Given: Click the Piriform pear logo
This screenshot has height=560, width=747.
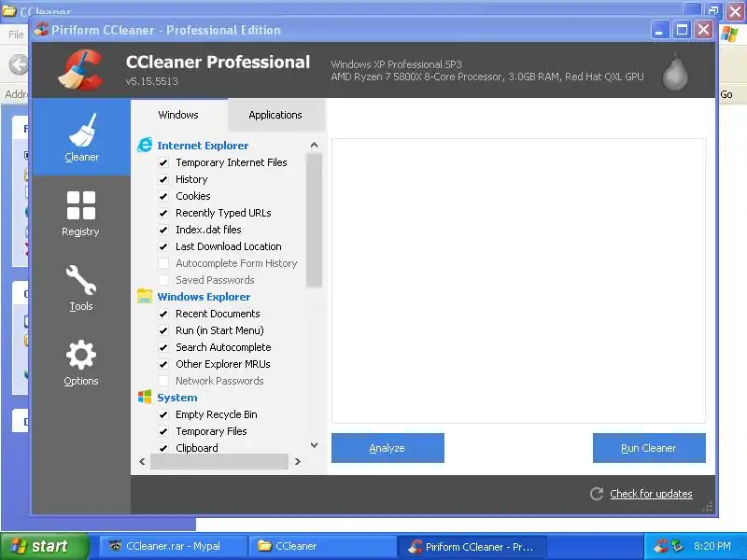Looking at the screenshot, I should pos(675,72).
